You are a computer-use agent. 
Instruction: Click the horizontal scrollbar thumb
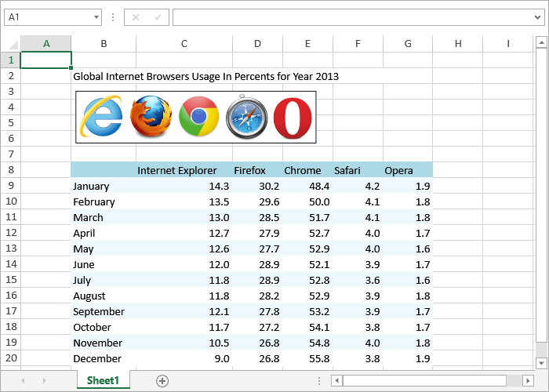pyautogui.click(x=424, y=380)
